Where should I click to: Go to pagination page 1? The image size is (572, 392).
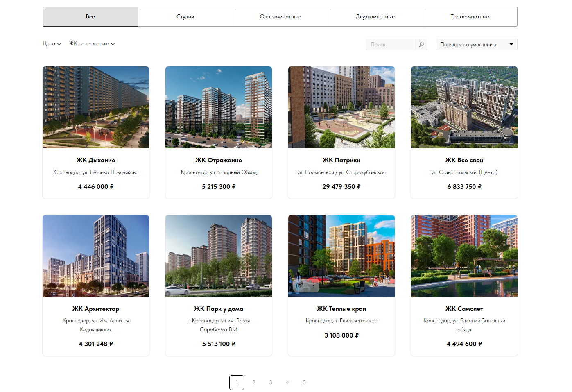pos(237,382)
